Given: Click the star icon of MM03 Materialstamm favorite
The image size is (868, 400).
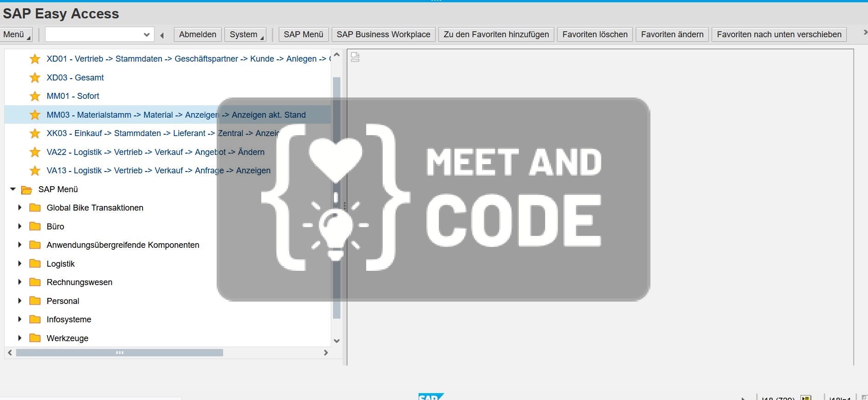Looking at the screenshot, I should 35,115.
